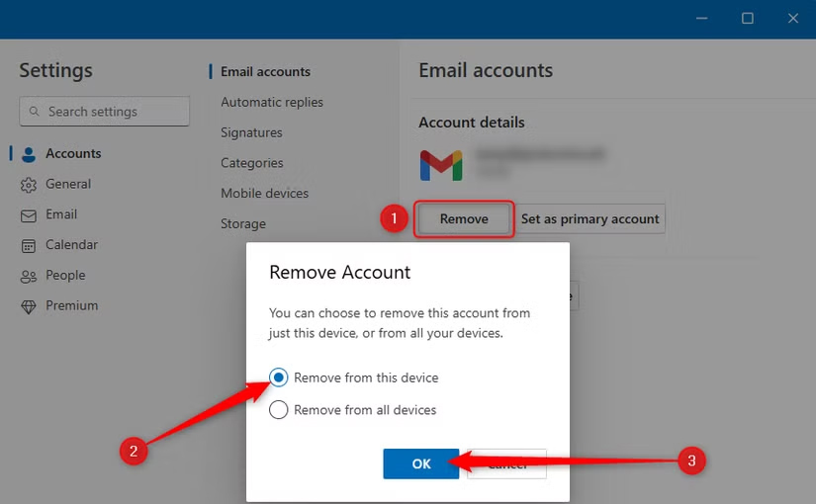The height and width of the screenshot is (504, 816).
Task: Click the Account details heading
Action: click(472, 123)
